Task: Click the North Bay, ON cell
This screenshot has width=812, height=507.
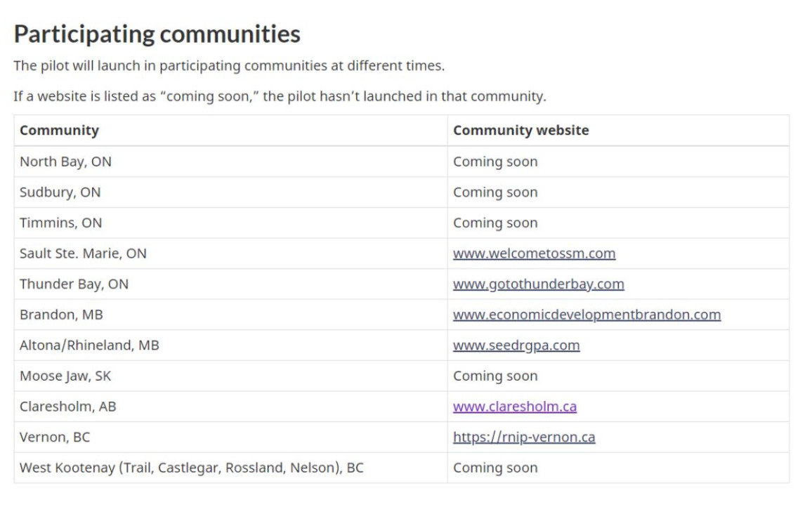Action: (x=65, y=162)
